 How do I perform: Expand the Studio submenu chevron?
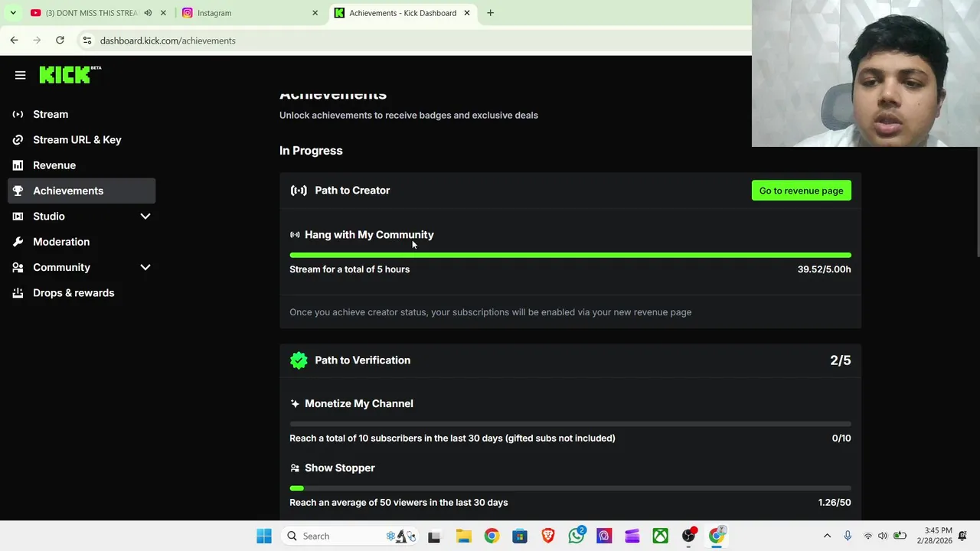click(x=145, y=217)
